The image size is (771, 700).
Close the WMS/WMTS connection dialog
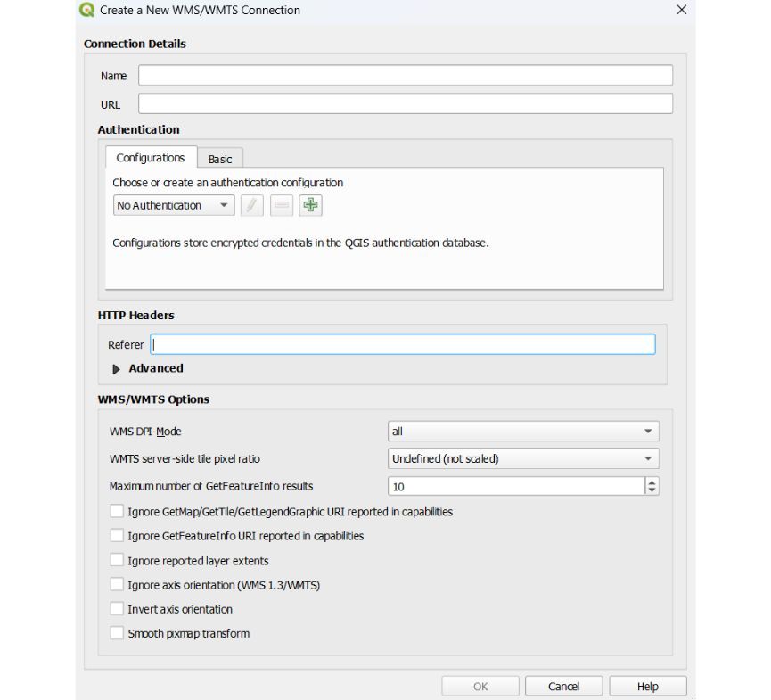682,11
